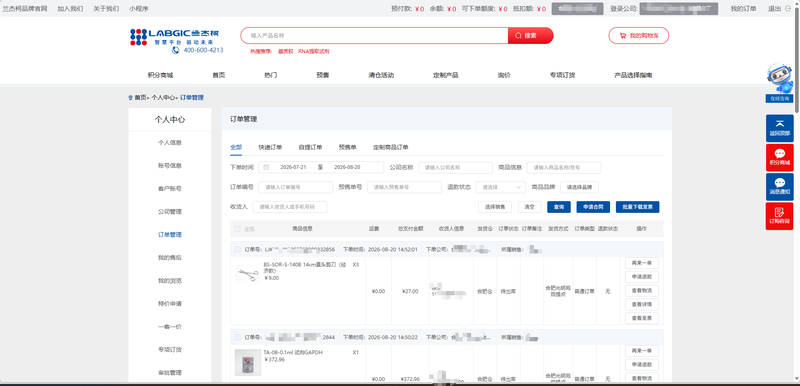Open the red 积分商城 floating button

click(x=779, y=158)
